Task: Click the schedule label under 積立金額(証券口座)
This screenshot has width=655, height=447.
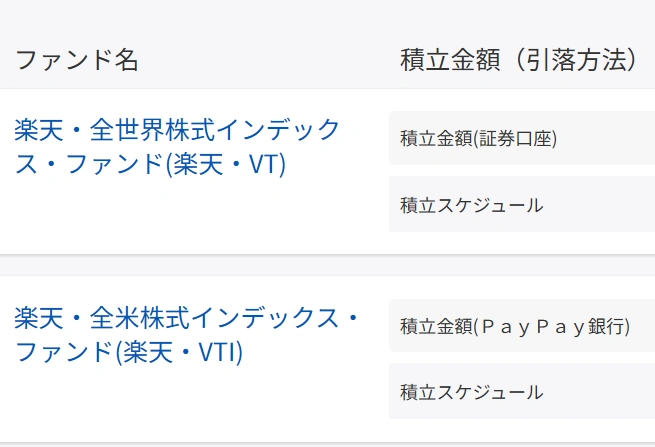Action: (x=471, y=205)
